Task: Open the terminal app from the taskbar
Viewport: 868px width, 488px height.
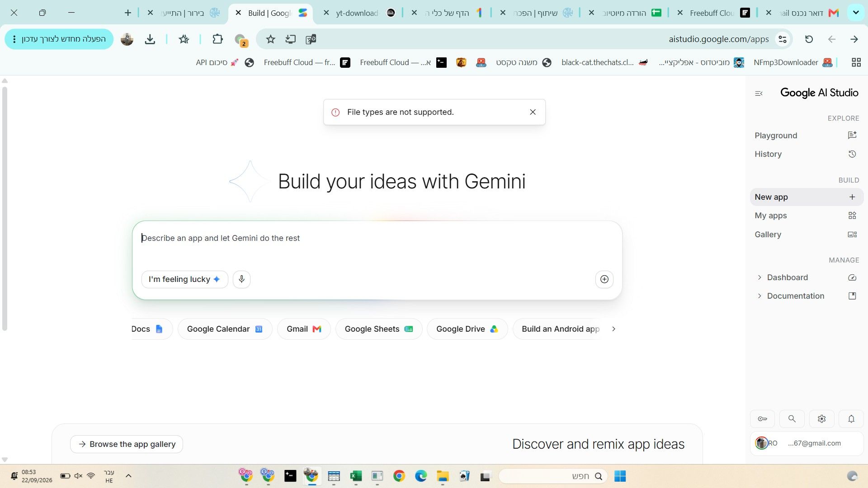Action: [x=290, y=476]
